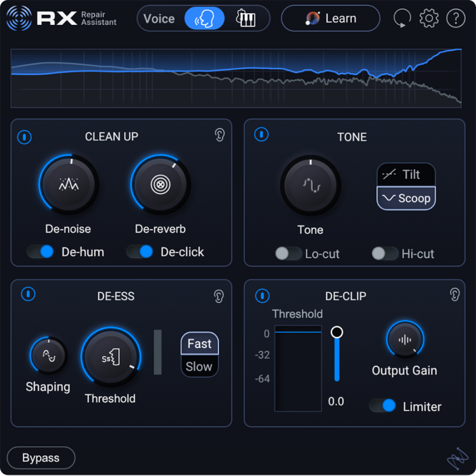476x476 pixels.
Task: Click the Bypass button
Action: pyautogui.click(x=41, y=458)
